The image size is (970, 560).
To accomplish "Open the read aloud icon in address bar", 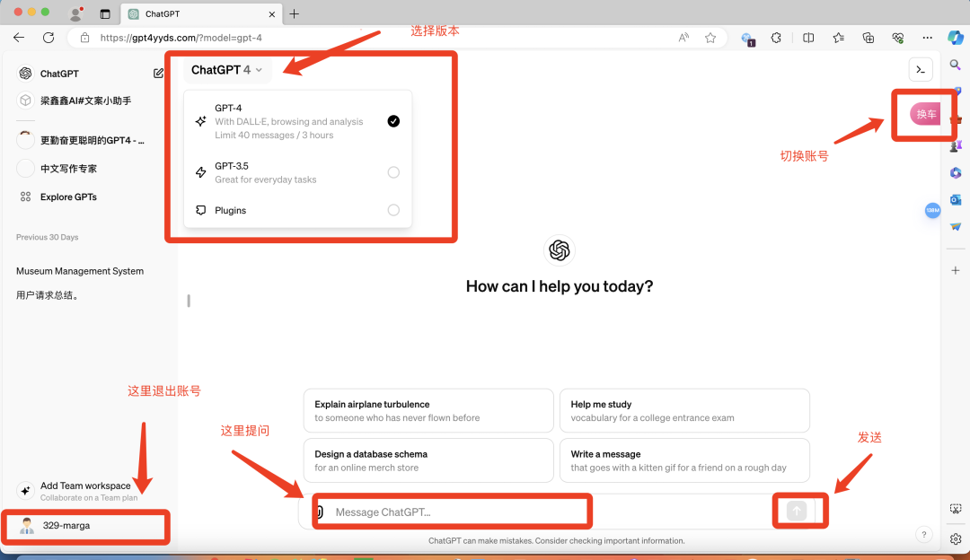I will click(x=683, y=38).
